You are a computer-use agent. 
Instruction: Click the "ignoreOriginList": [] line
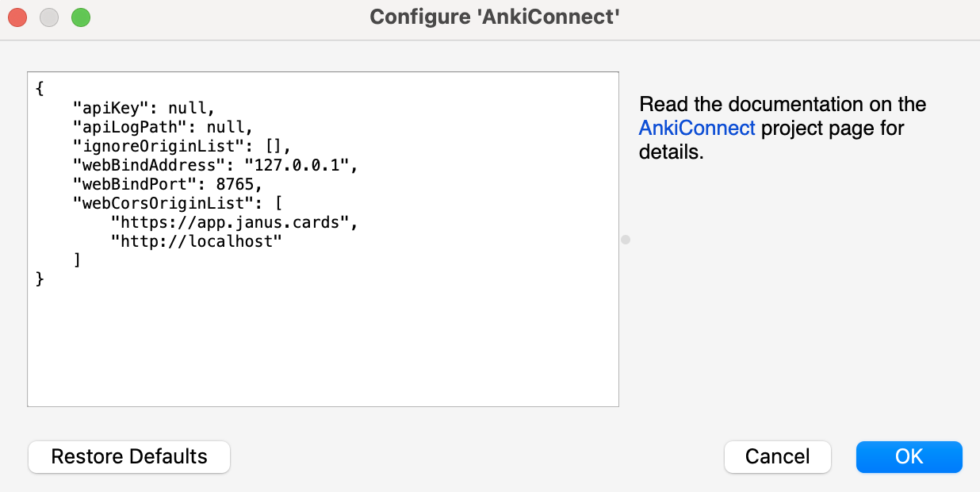(182, 145)
